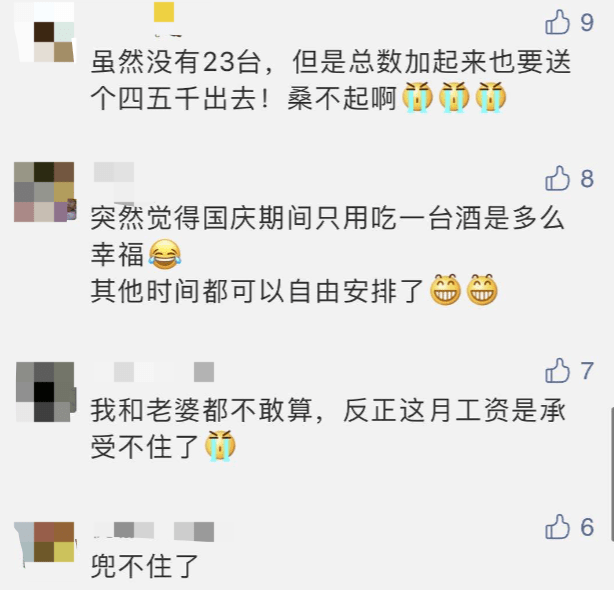Click the first commenter's blurred username

164,18
